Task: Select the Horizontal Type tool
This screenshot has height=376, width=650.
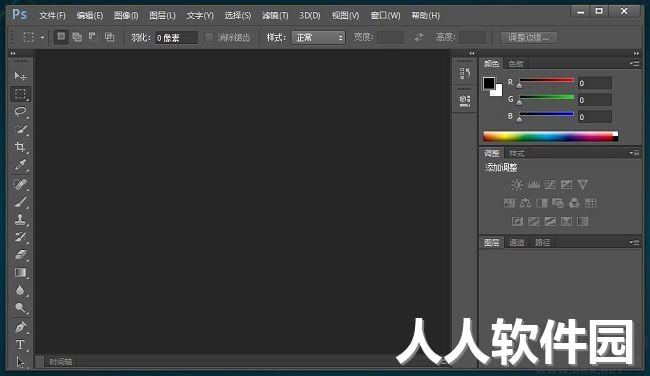Action: [20, 344]
